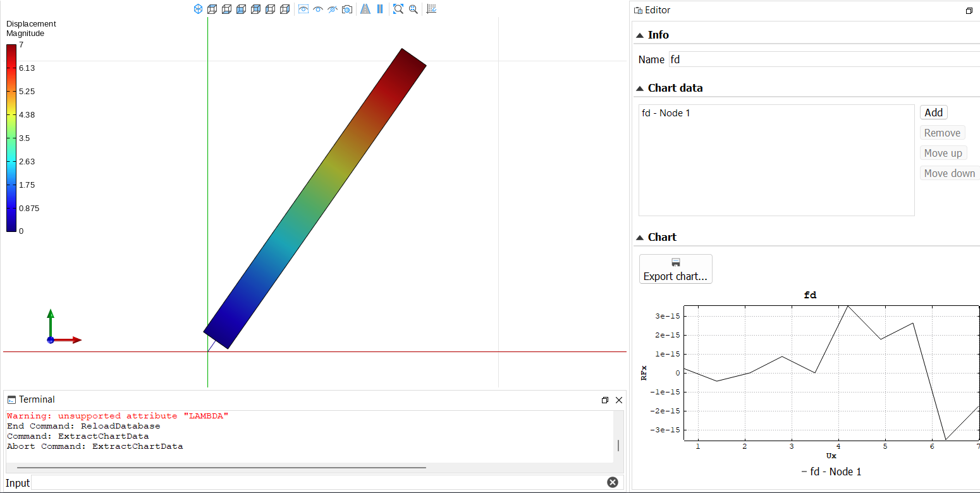Click the terminal vertical scrollbar
The height and width of the screenshot is (493, 980).
pyautogui.click(x=618, y=445)
